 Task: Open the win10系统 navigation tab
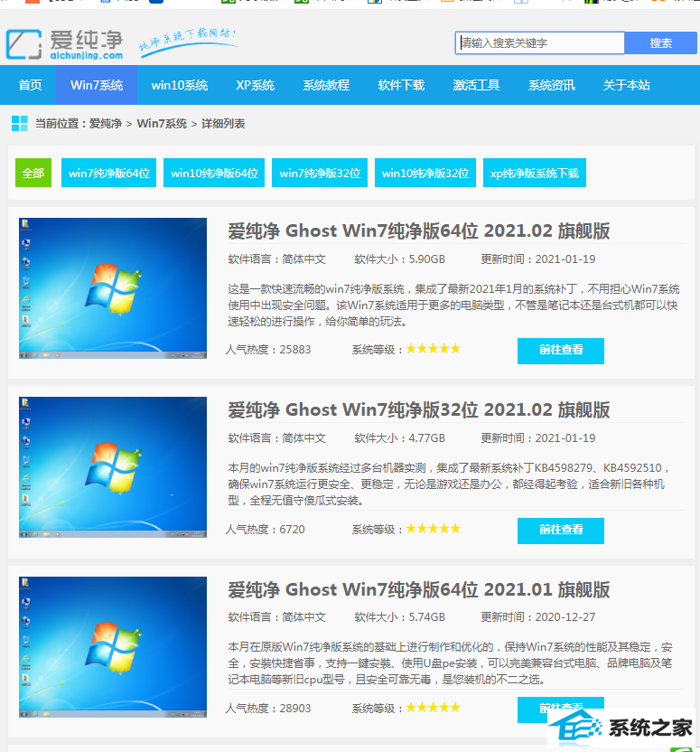point(179,85)
